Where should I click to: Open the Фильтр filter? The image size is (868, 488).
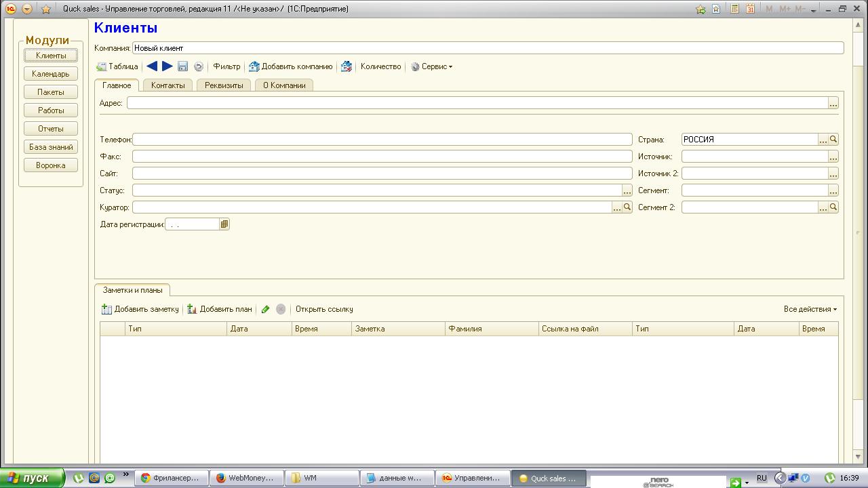click(226, 66)
